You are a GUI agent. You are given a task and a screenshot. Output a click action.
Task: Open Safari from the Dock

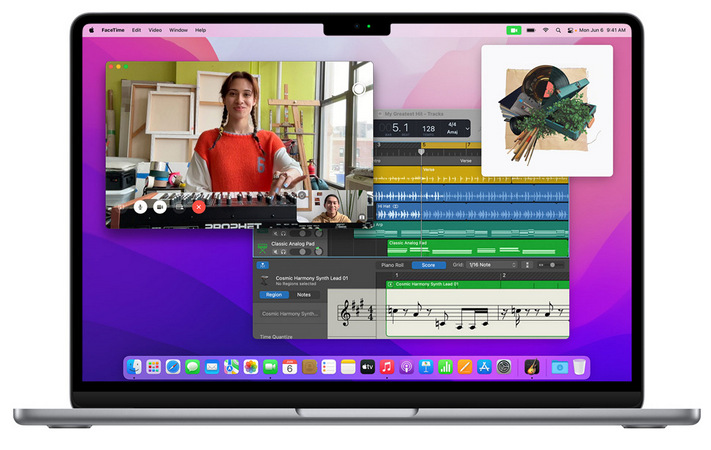(x=173, y=367)
